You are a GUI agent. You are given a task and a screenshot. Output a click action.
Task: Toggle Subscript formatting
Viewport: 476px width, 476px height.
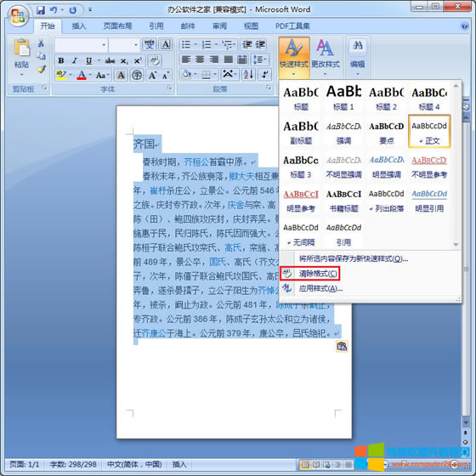point(124,60)
